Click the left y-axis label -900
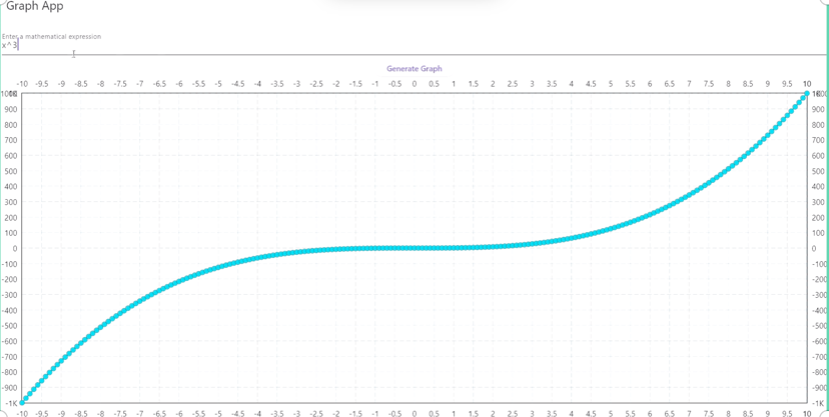829x417 pixels. point(10,388)
